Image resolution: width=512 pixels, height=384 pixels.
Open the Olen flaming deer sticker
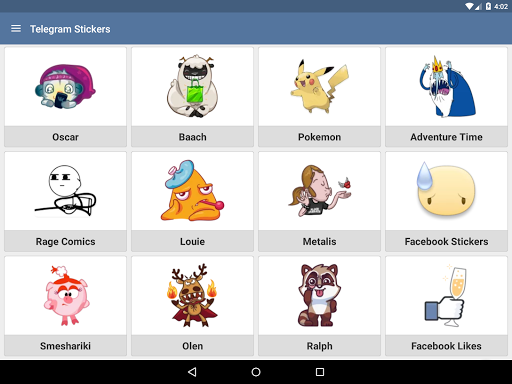point(192,295)
